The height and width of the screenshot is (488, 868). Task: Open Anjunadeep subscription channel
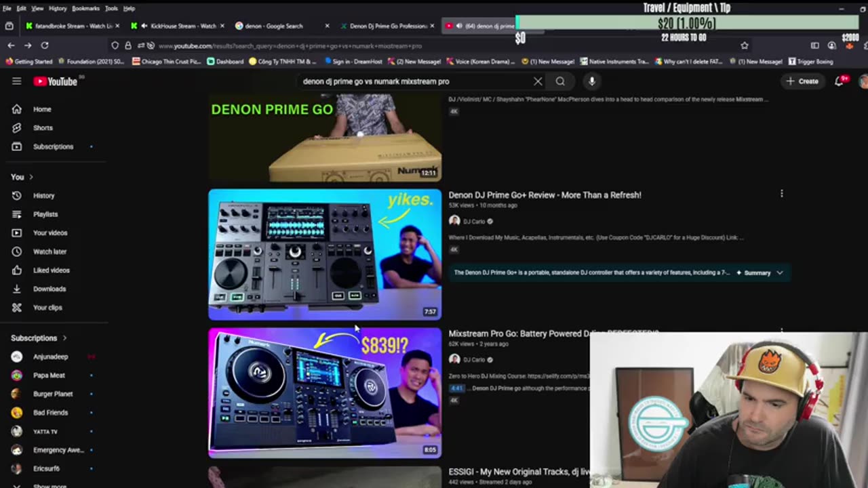tap(51, 357)
